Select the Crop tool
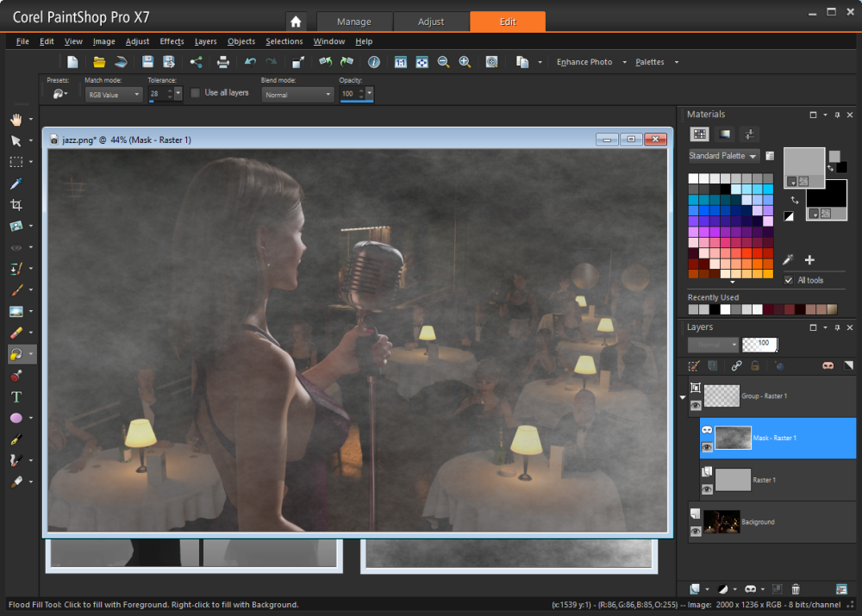 (16, 204)
